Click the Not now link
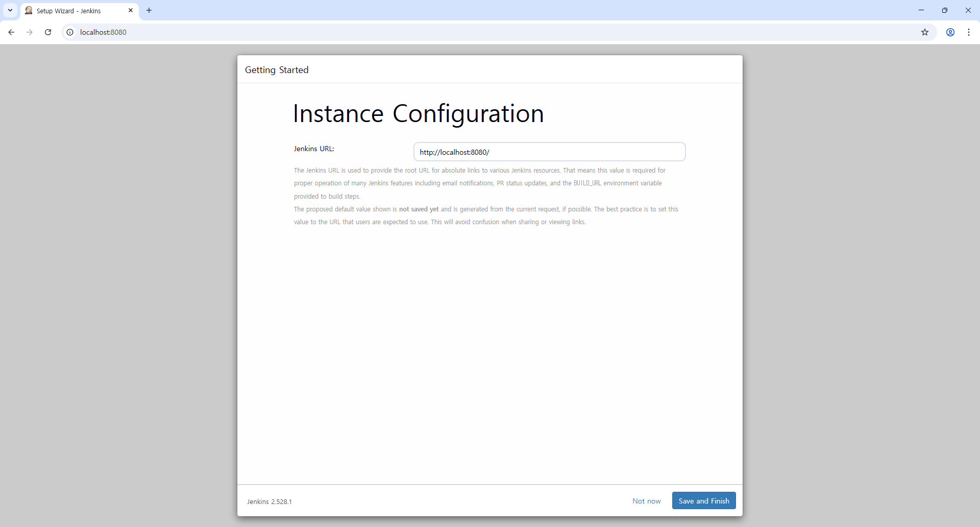Image resolution: width=980 pixels, height=527 pixels. (x=646, y=501)
